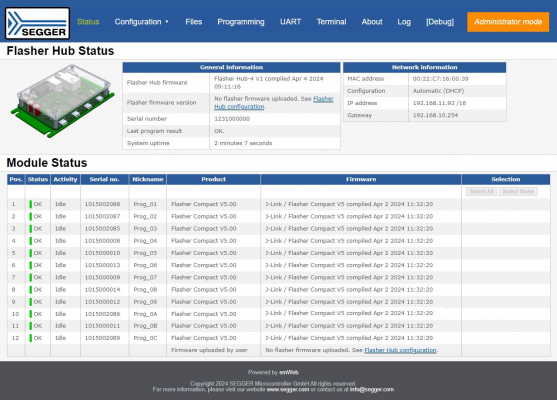Click system uptime value 2 minutes 7 seconds
This screenshot has width=557, height=400.
pos(243,143)
